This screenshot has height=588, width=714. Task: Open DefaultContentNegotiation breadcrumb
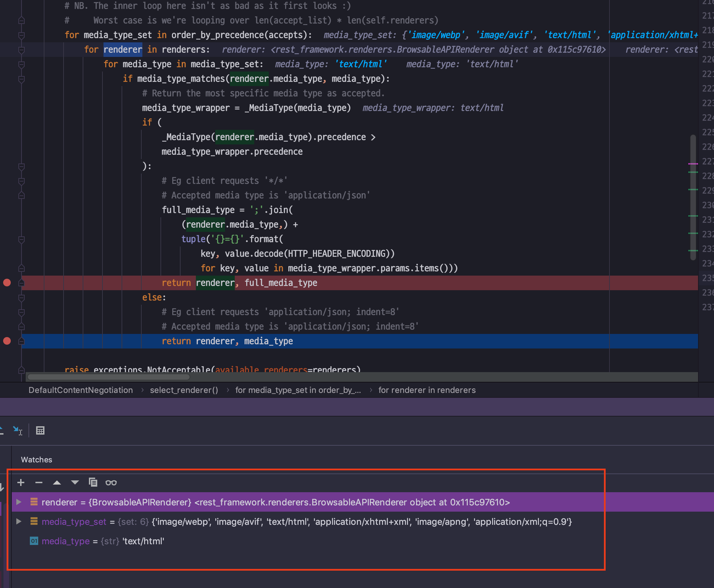tap(81, 390)
